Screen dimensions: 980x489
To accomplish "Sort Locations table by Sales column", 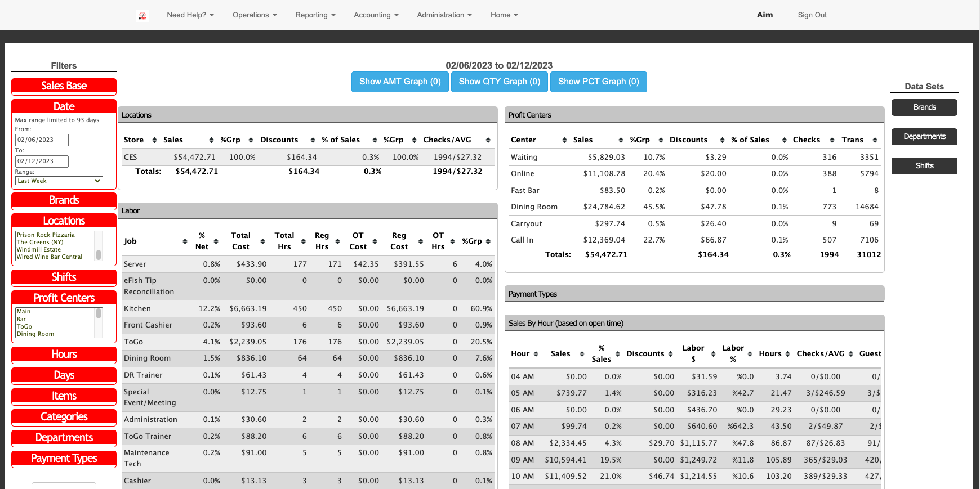I will pos(188,140).
